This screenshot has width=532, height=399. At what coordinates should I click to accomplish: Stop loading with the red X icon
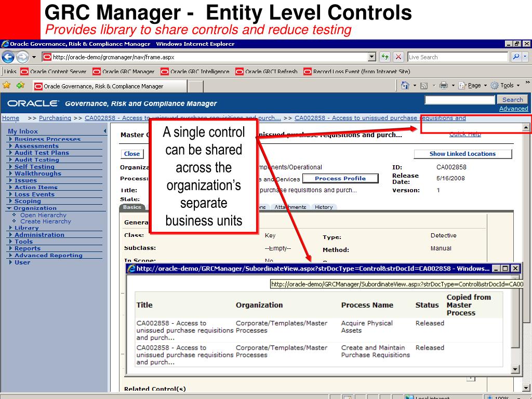tap(398, 57)
